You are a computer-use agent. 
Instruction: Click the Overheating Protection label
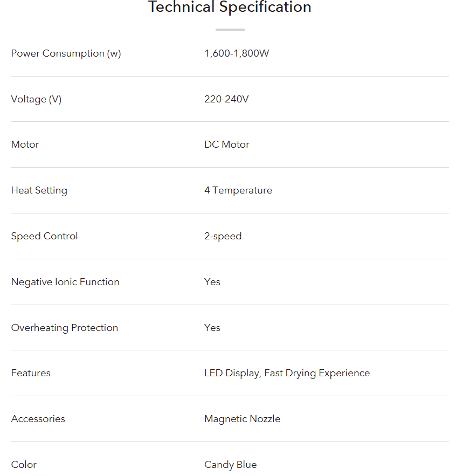[x=64, y=328]
